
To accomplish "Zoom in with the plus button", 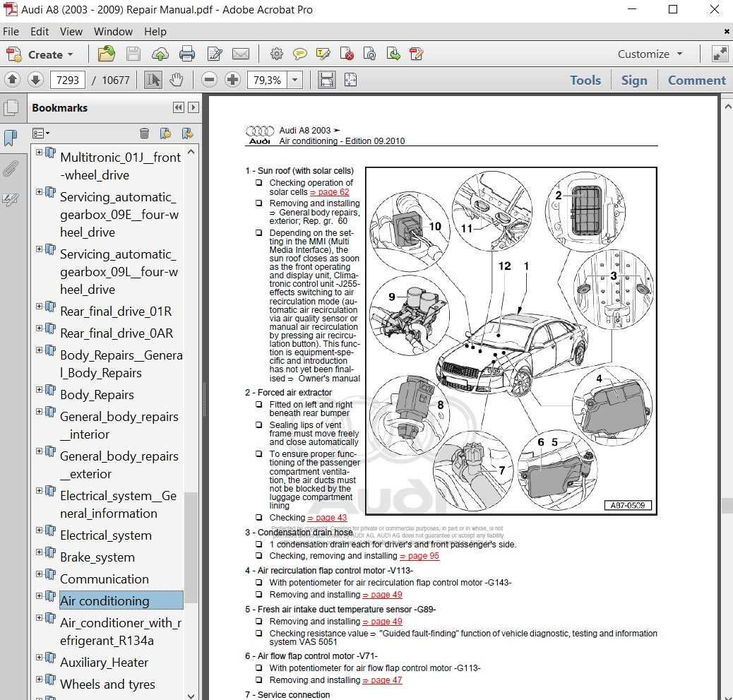I will [232, 80].
